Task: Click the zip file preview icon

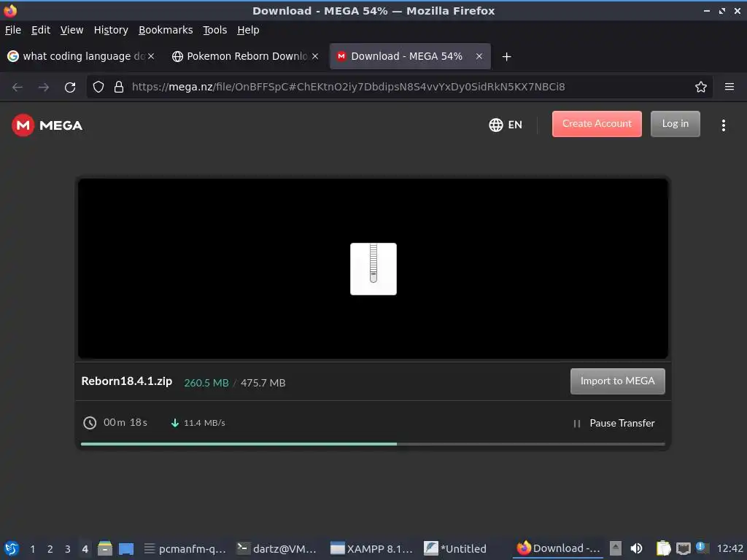Action: (373, 269)
